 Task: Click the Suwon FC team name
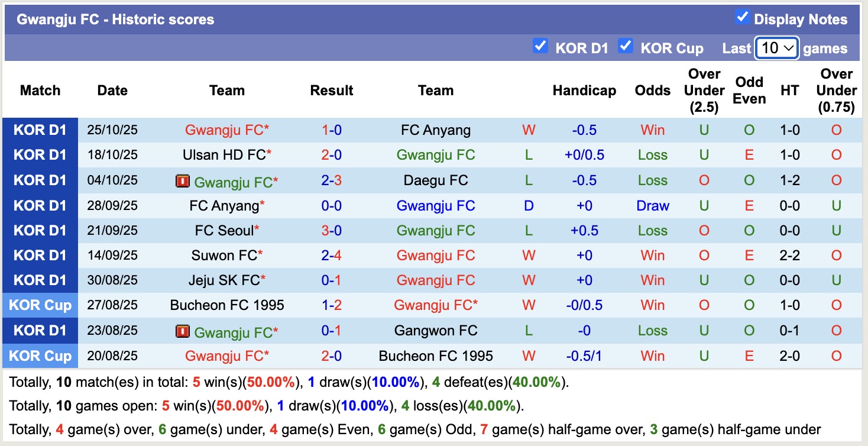pos(227,256)
